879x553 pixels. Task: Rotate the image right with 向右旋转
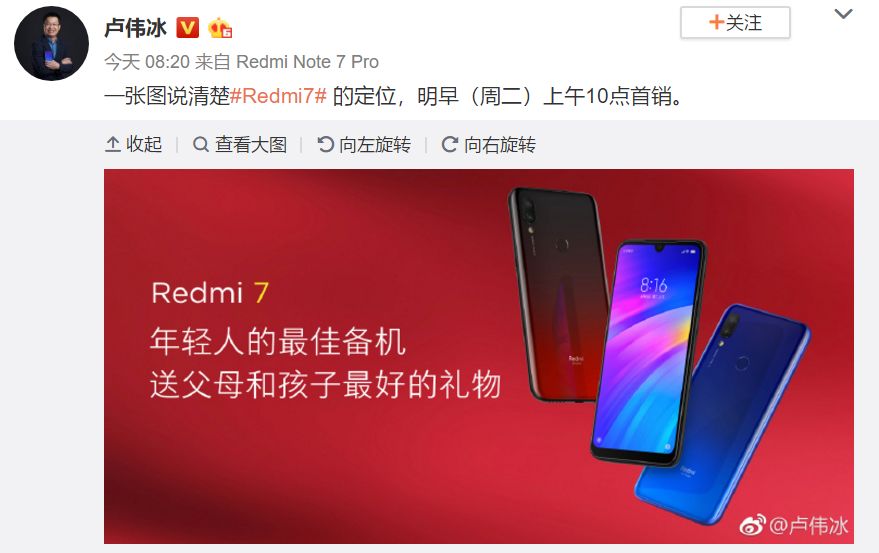(488, 145)
